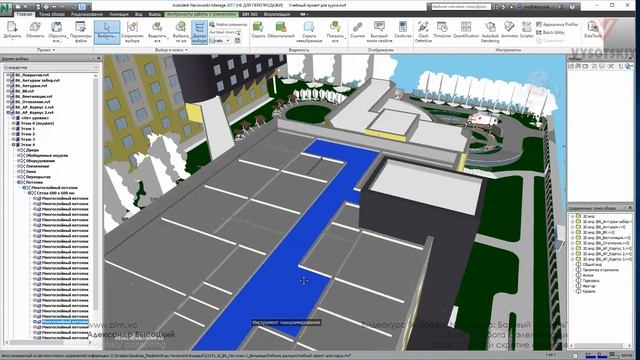This screenshot has width=640, height=360.
Task: Click the Select all (Выделить все) icon
Action: pos(157,31)
